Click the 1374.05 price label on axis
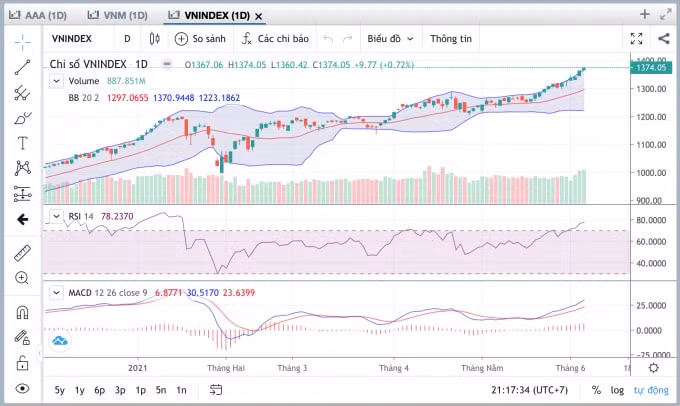Viewport: 680px width, 406px height. click(651, 68)
